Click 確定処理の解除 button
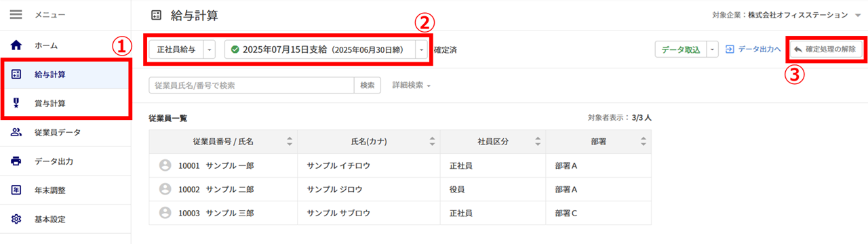Image resolution: width=868 pixels, height=244 pixels. 825,49
